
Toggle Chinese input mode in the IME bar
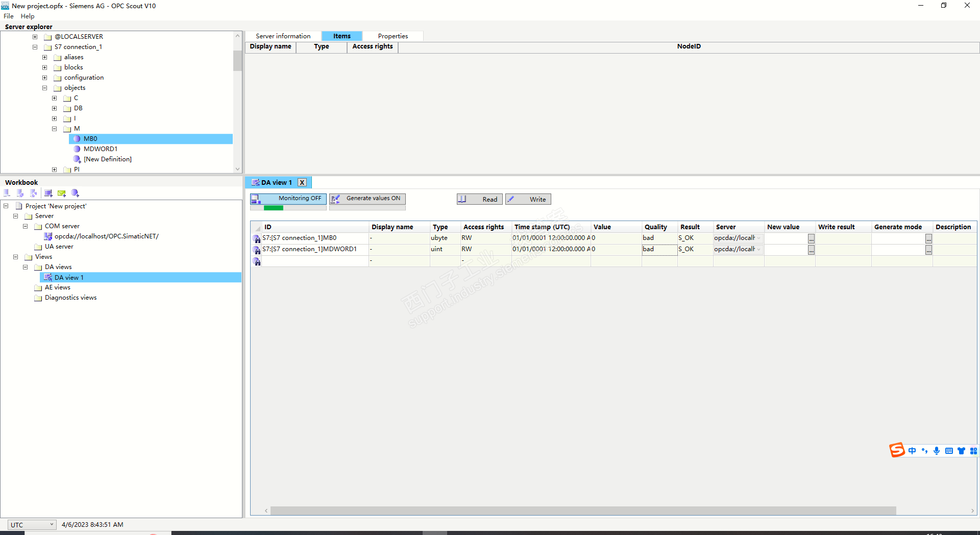912,451
